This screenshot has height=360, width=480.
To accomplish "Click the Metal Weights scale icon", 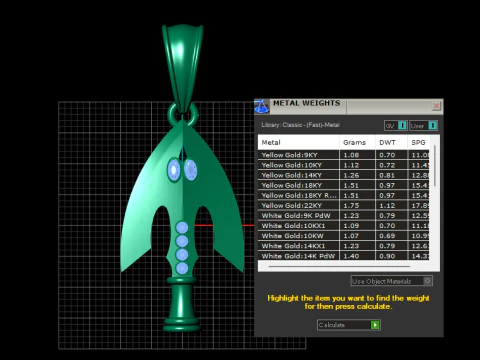I will (262, 106).
